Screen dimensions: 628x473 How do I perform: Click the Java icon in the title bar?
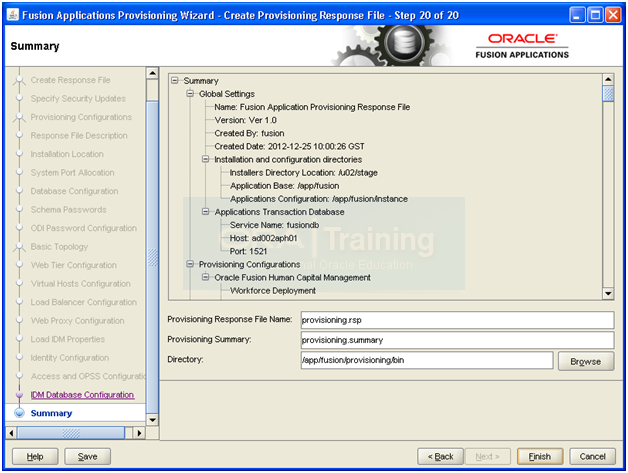13,15
